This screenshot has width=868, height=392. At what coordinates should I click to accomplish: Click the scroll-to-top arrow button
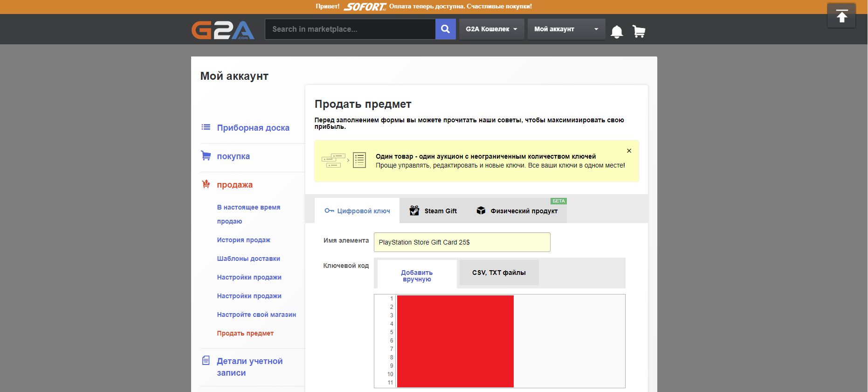pyautogui.click(x=841, y=16)
